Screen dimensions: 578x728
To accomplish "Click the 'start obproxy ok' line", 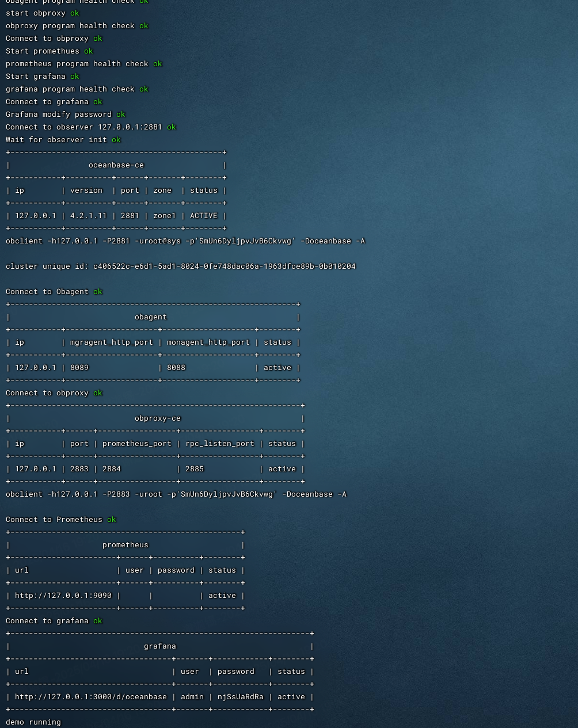I will coord(43,13).
